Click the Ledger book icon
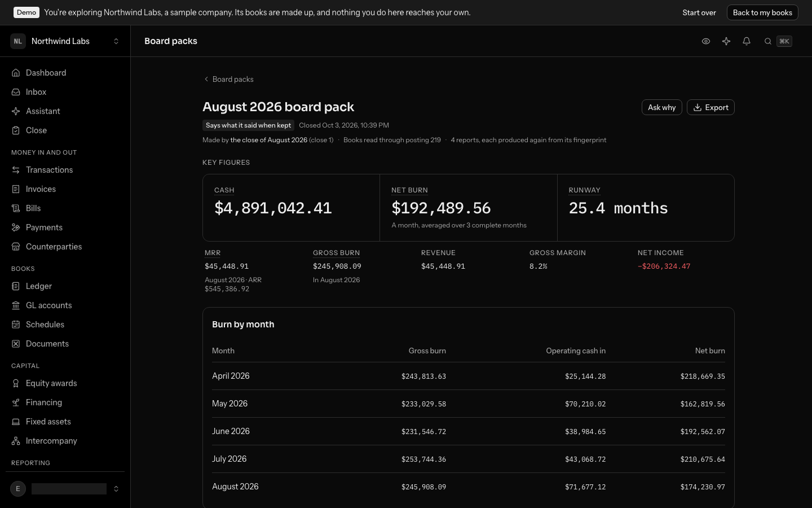812x508 pixels. point(16,286)
